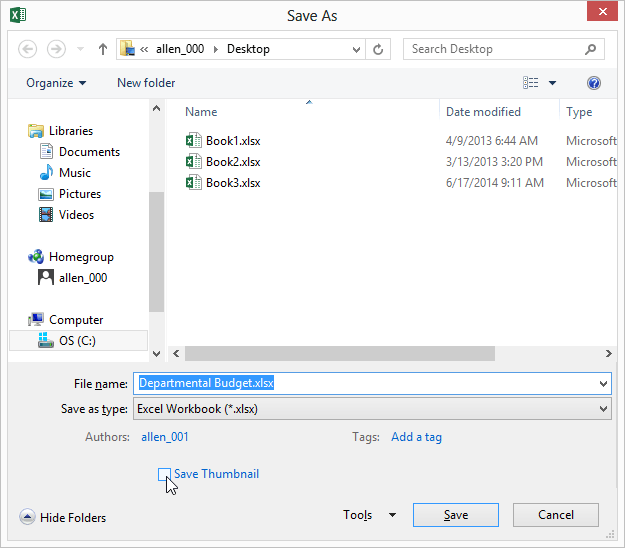625x548 pixels.
Task: Go back with the Back arrow
Action: [28, 49]
